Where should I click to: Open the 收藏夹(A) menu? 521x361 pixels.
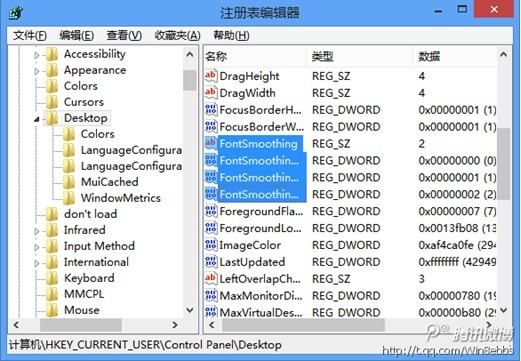coord(177,35)
